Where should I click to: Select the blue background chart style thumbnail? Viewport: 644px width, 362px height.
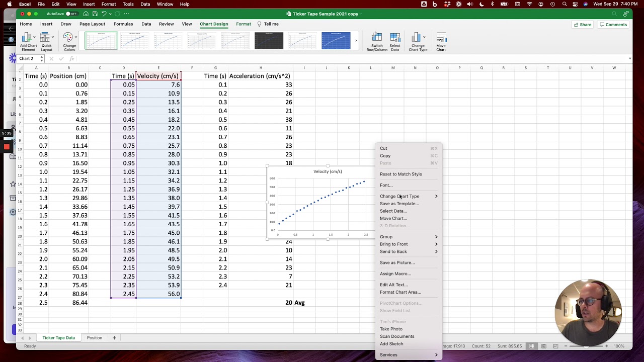(x=336, y=41)
